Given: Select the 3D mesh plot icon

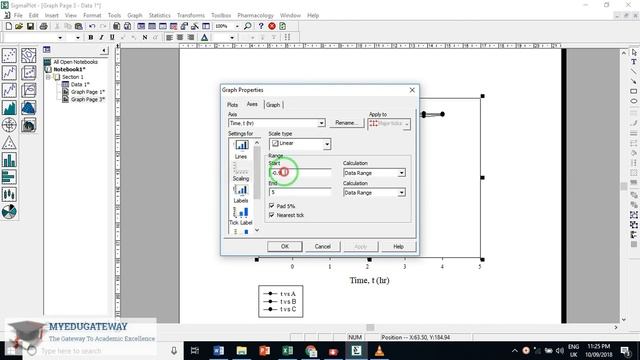Looking at the screenshot, I should (29, 108).
